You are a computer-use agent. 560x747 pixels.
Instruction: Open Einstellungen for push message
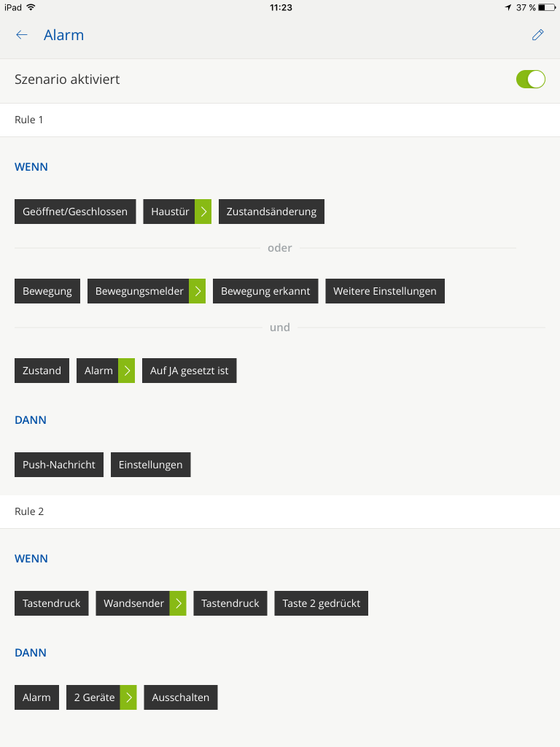pos(151,465)
